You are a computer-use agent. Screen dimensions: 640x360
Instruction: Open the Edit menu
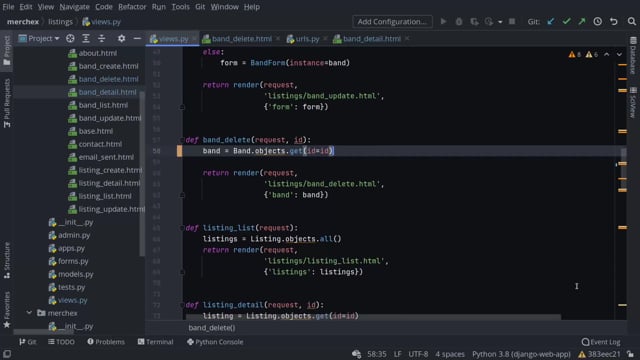[x=26, y=7]
